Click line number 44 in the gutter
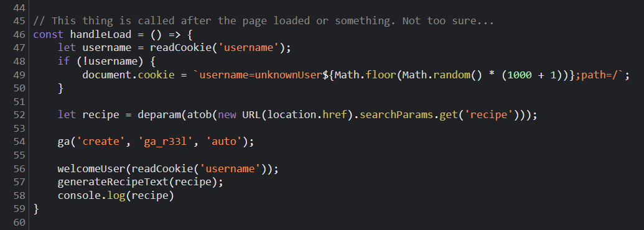The height and width of the screenshot is (230, 644). point(19,7)
